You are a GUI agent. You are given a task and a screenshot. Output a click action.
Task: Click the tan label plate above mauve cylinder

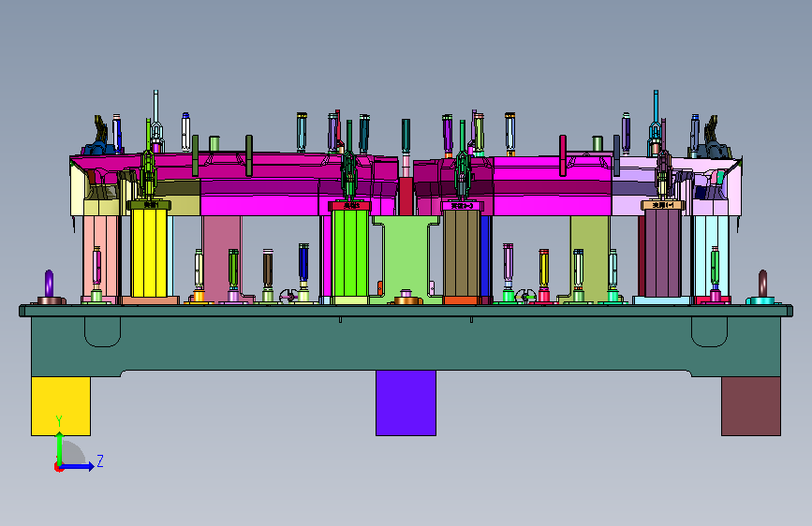pos(663,205)
